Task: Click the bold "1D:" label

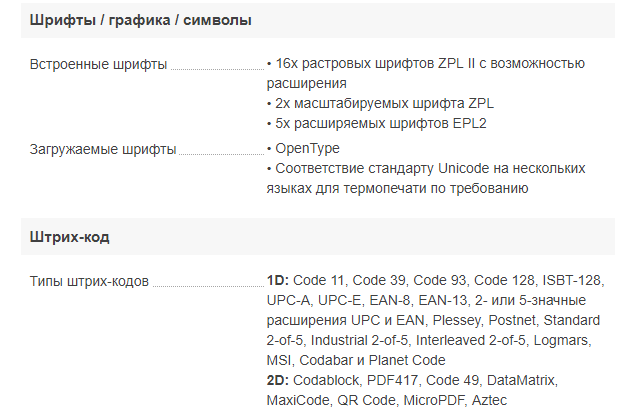Action: coord(278,281)
